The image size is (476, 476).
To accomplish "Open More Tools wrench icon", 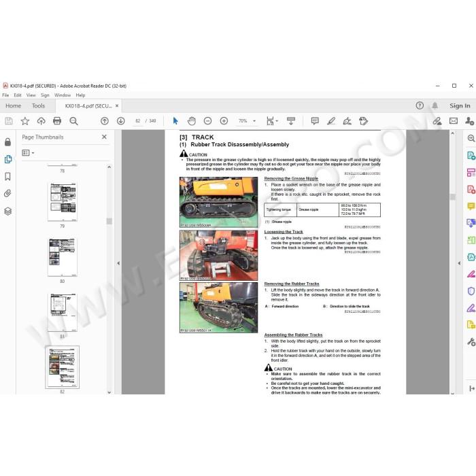I will (471, 342).
